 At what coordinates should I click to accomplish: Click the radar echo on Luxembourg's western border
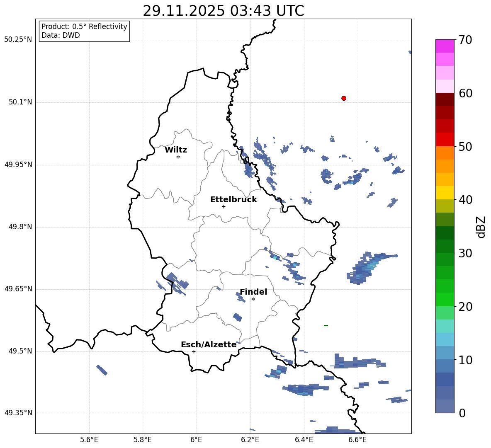tap(177, 283)
